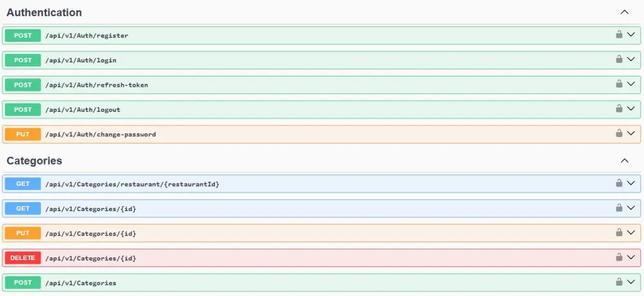Click the GET badge for Categories/restaurant/{restaurantId}
This screenshot has height=296, width=644.
click(23, 183)
